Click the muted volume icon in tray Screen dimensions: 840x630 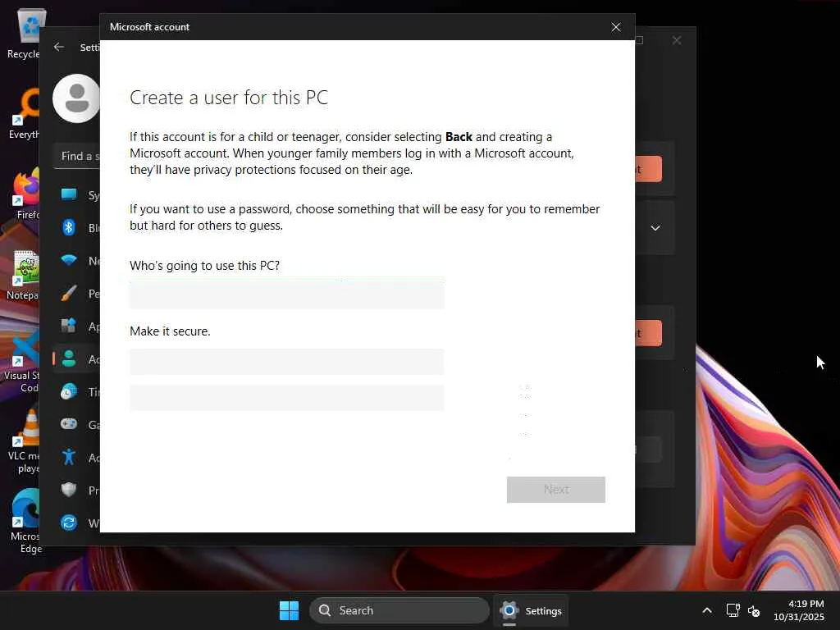[754, 610]
